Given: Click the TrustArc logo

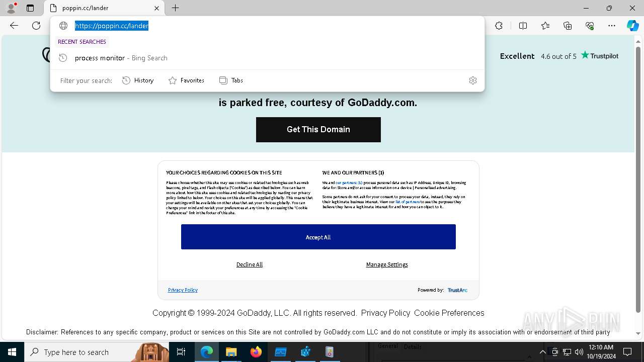Looking at the screenshot, I should click(x=457, y=290).
